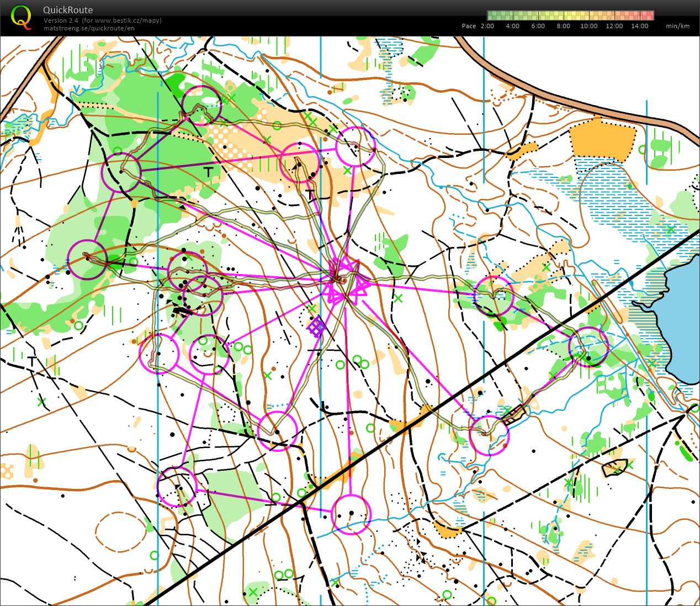Click the green end of the pace color bar
The image size is (700, 606).
pyautogui.click(x=492, y=15)
